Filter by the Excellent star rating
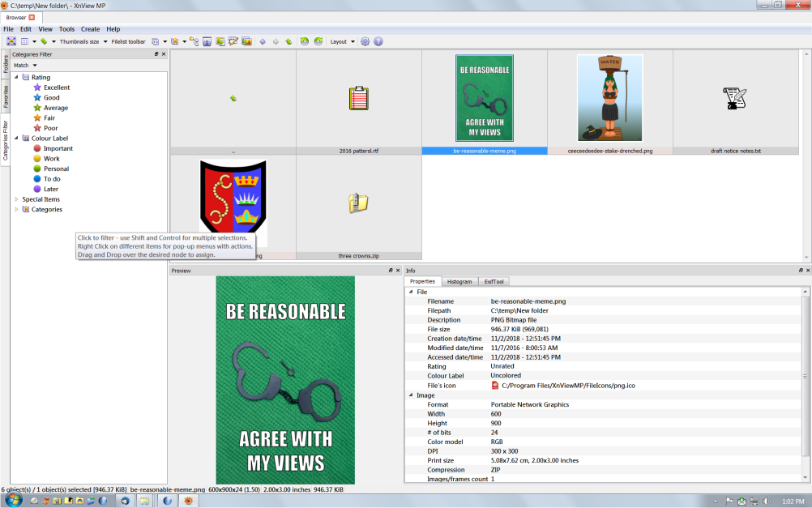The image size is (812, 508). tap(56, 88)
